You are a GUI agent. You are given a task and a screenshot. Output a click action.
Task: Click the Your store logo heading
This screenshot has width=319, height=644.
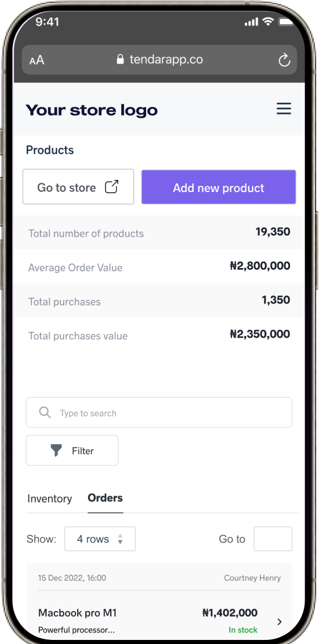point(92,110)
